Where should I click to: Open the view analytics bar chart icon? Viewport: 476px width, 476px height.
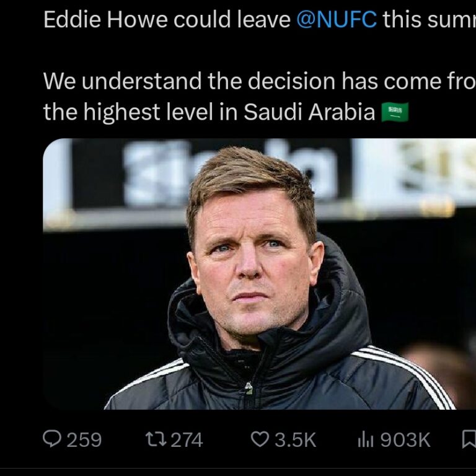[x=365, y=439]
